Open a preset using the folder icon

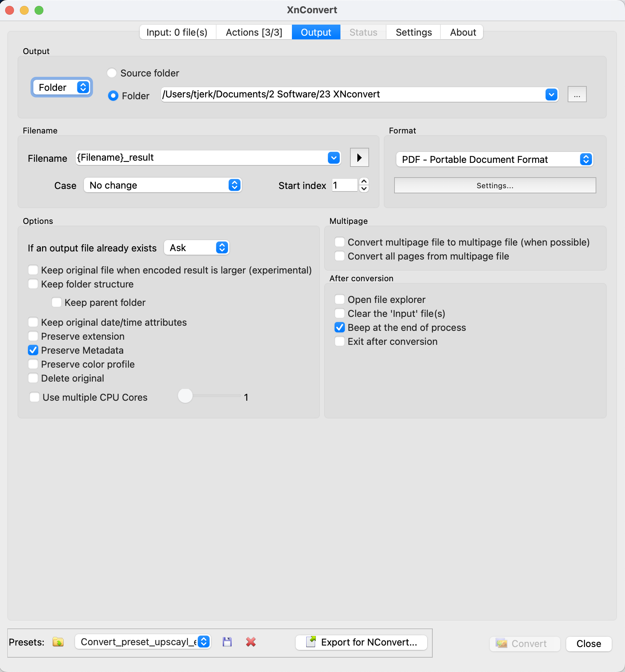(58, 642)
